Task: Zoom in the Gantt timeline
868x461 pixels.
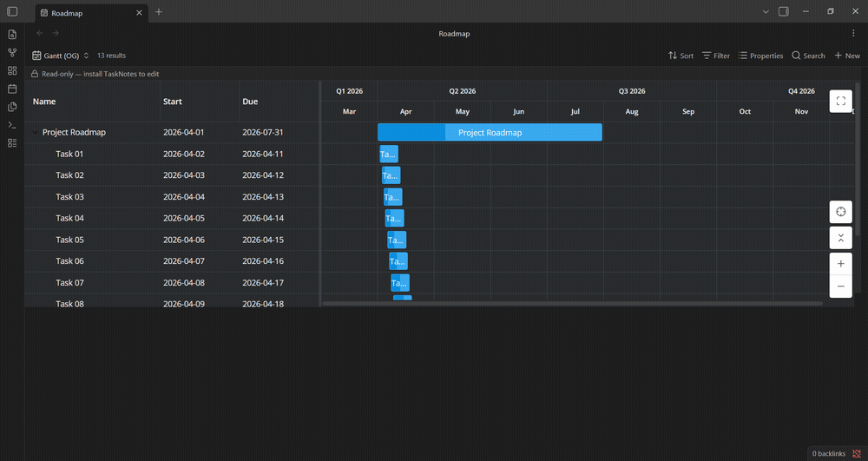Action: [840, 264]
